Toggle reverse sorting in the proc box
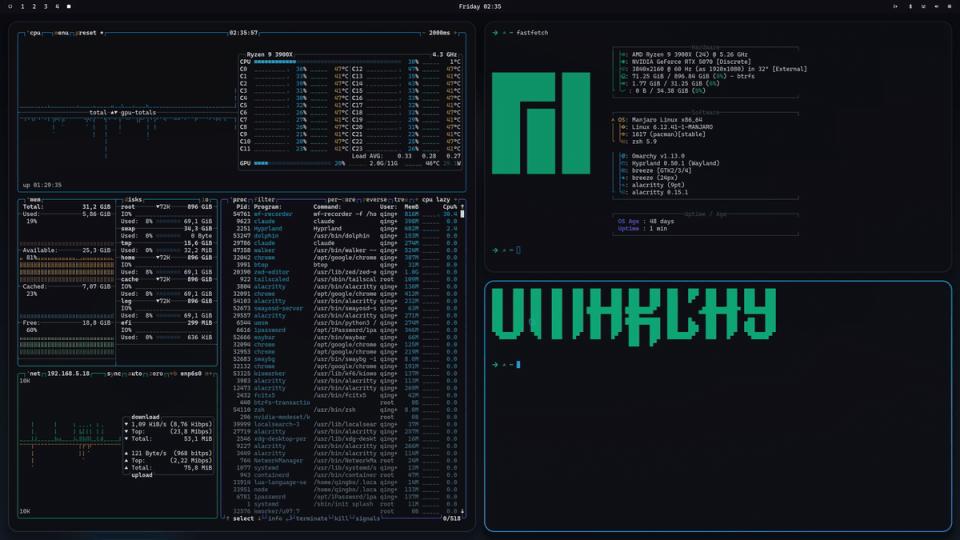Screen dimensions: 960x540 (376, 200)
